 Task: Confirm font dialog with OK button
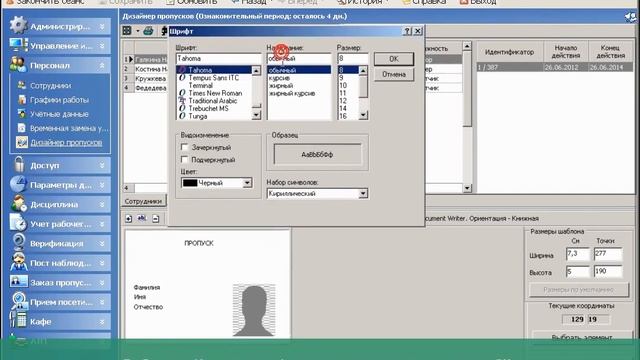click(394, 59)
